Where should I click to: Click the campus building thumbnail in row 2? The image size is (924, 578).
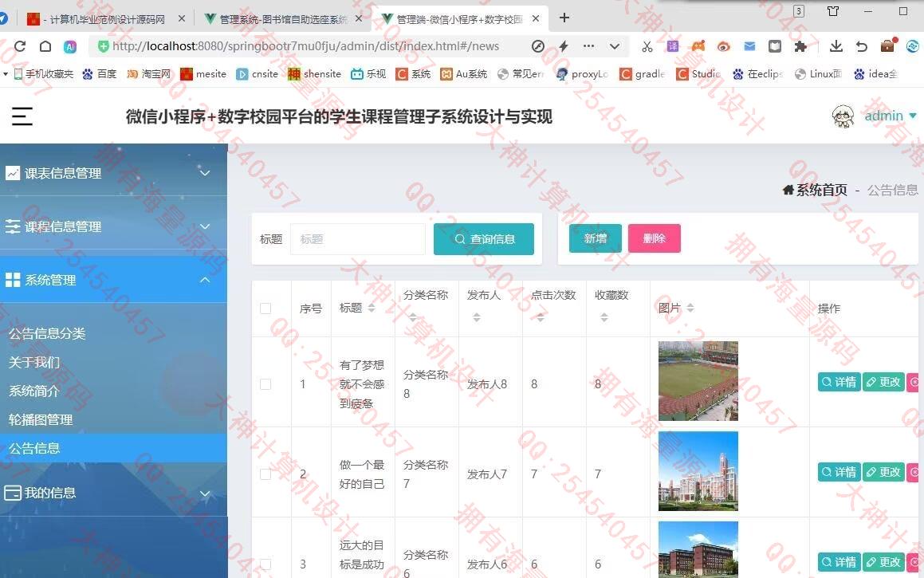(698, 471)
